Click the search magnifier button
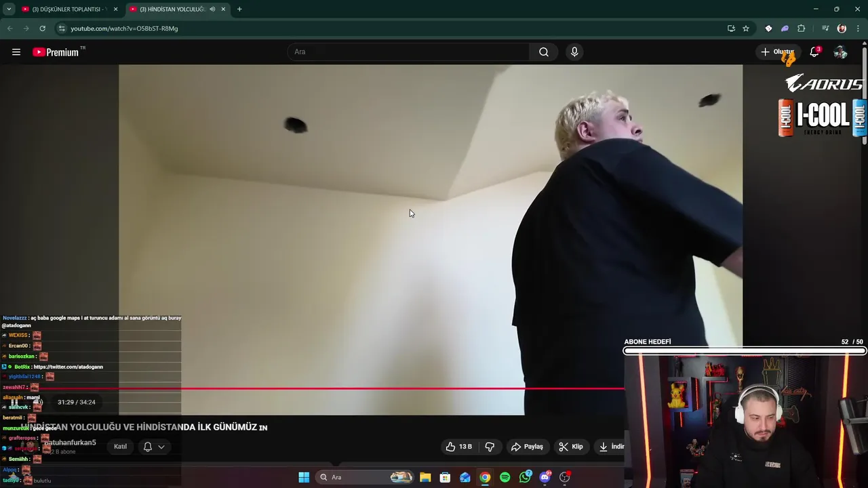Image resolution: width=868 pixels, height=488 pixels. pyautogui.click(x=544, y=52)
